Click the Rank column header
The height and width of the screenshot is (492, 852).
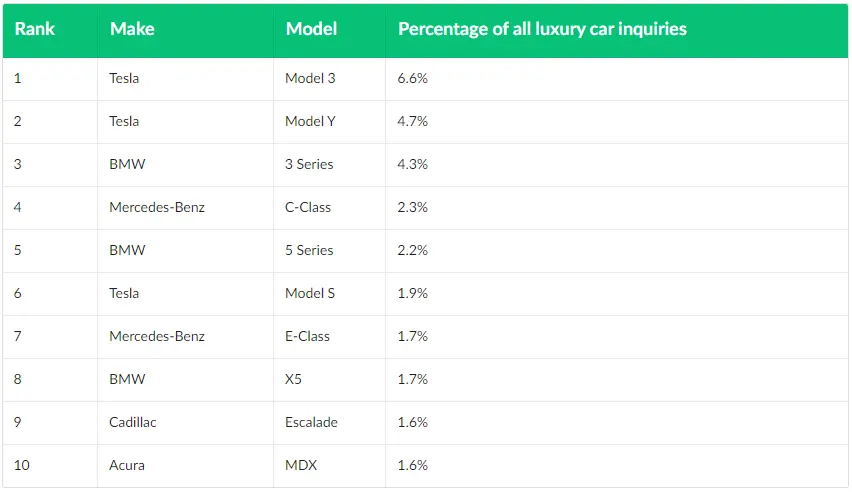click(35, 29)
